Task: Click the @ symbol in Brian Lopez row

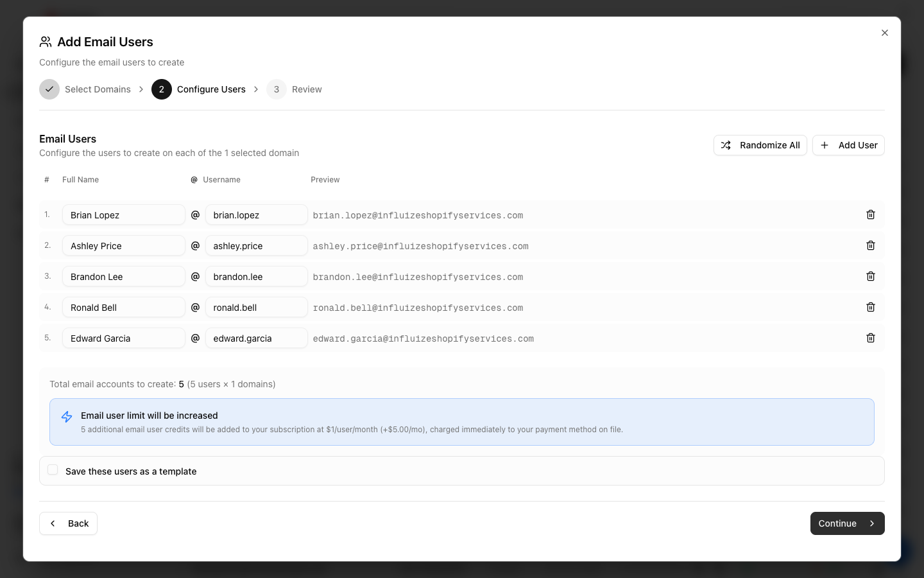Action: [196, 215]
